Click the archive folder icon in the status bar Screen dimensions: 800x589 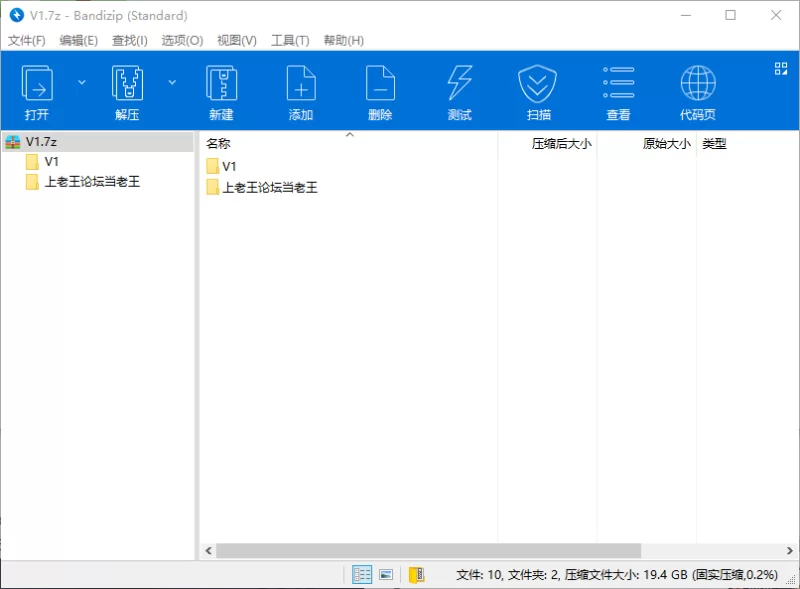click(416, 575)
